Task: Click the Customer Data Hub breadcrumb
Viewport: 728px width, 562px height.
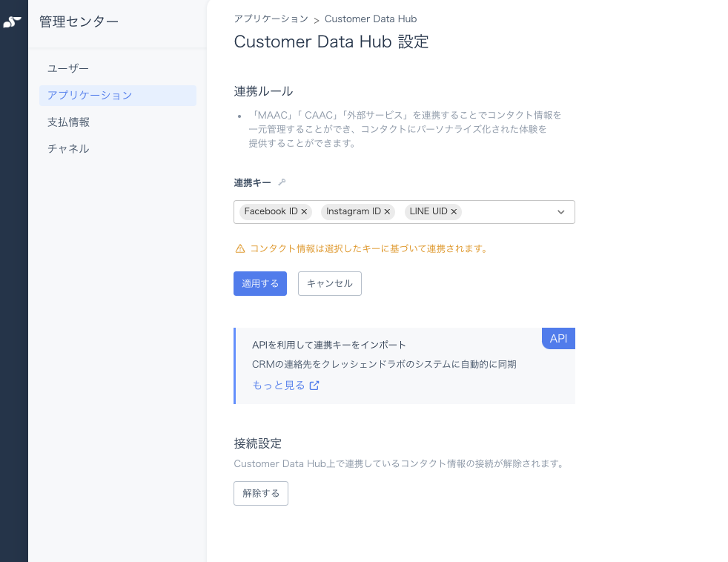Action: click(x=371, y=19)
